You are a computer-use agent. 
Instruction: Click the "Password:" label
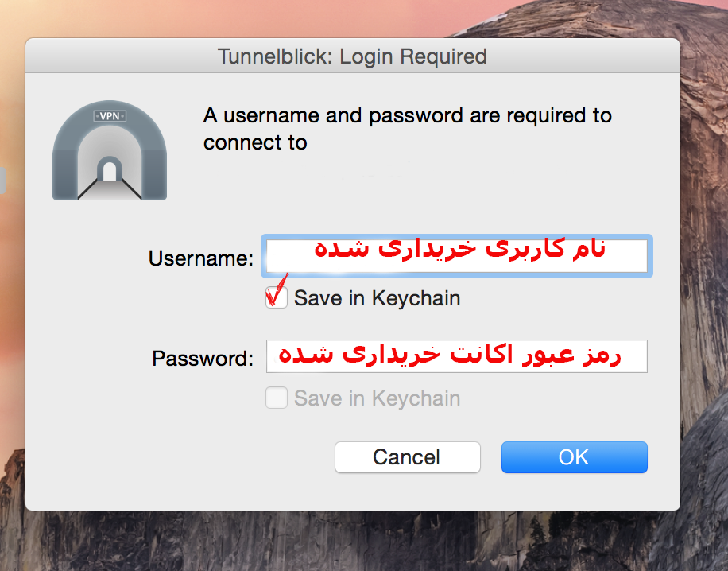[202, 359]
